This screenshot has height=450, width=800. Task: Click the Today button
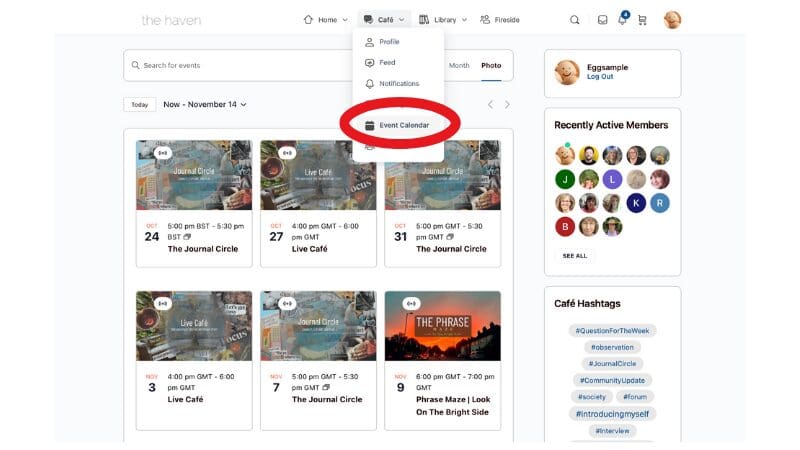click(x=139, y=105)
